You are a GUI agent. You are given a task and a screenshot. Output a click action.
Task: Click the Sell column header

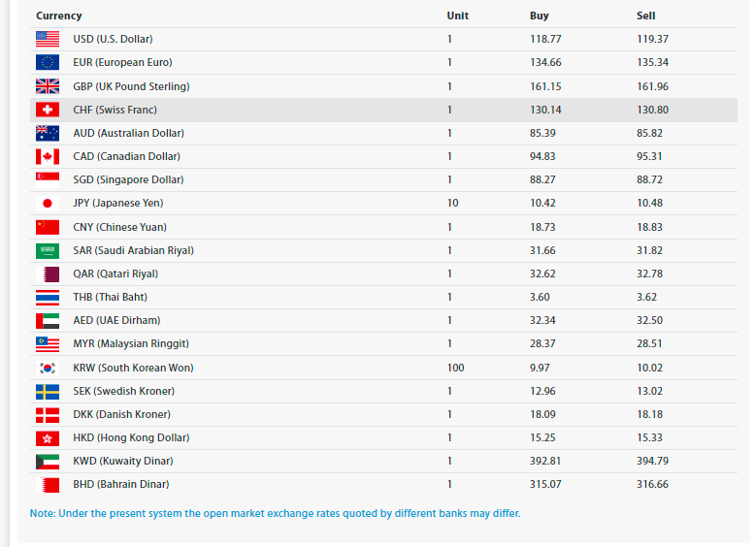(645, 16)
